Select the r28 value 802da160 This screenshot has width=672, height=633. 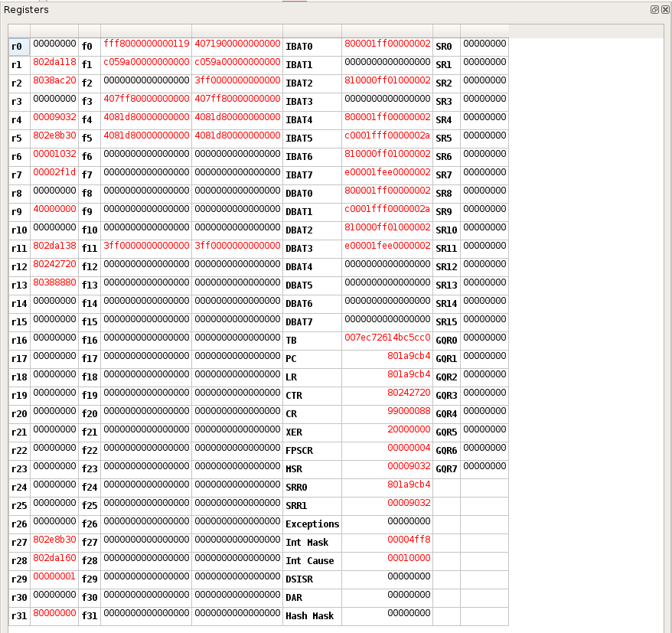click(x=54, y=558)
